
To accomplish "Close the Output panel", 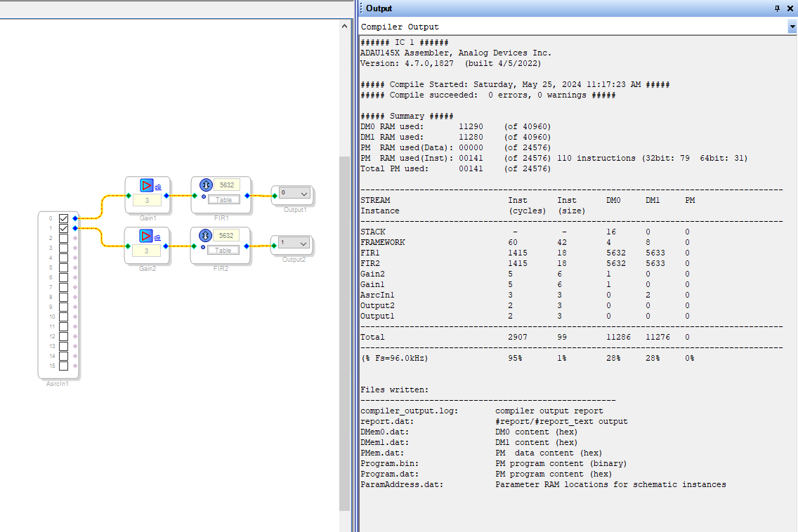I will pos(790,8).
